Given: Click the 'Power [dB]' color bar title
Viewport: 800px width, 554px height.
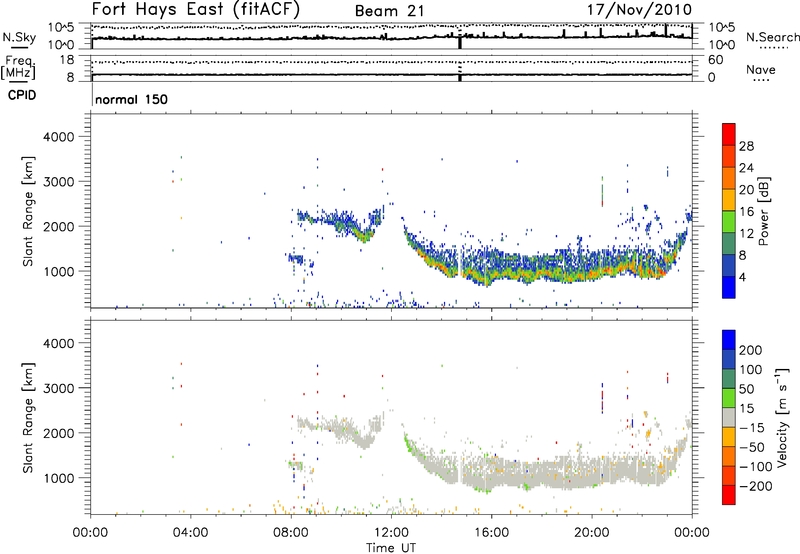Looking at the screenshot, I should pyautogui.click(x=764, y=211).
